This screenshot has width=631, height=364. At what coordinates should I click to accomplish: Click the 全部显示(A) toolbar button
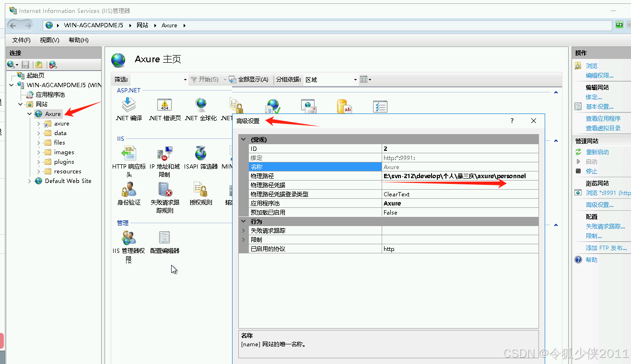tap(249, 80)
